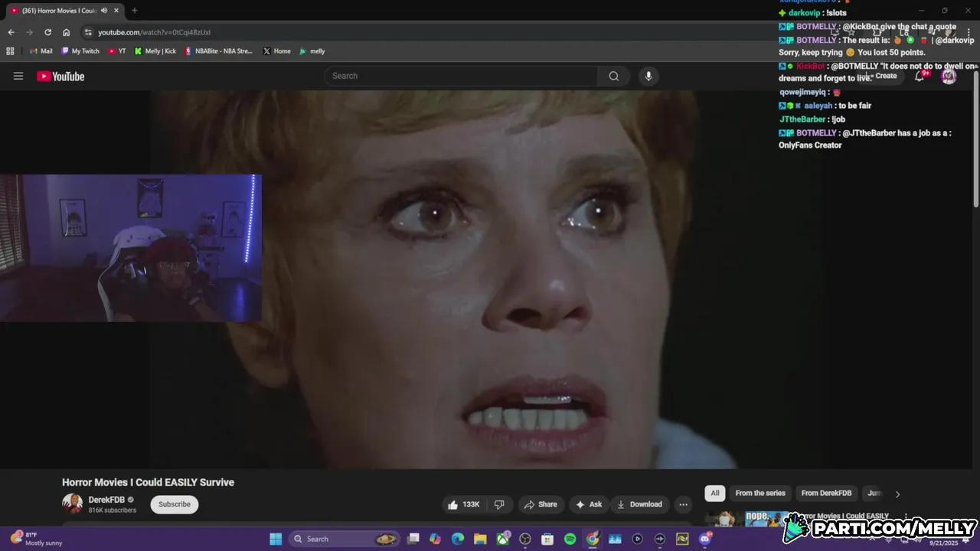980x551 pixels.
Task: Open OBS Studio from the taskbar
Action: [x=525, y=539]
